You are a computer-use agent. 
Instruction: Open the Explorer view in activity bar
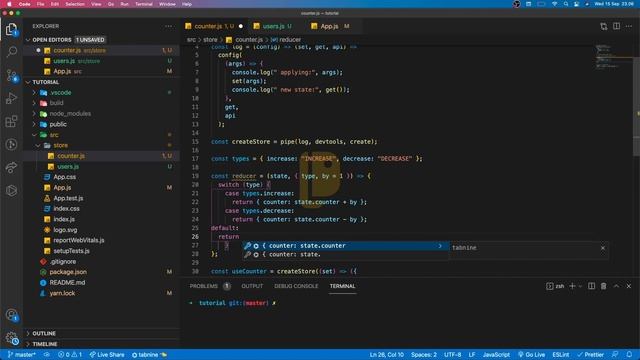point(11,29)
